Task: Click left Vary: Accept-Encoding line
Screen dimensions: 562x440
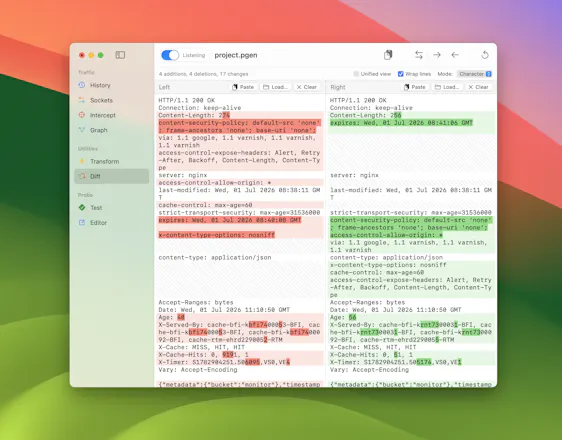Action: point(198,370)
